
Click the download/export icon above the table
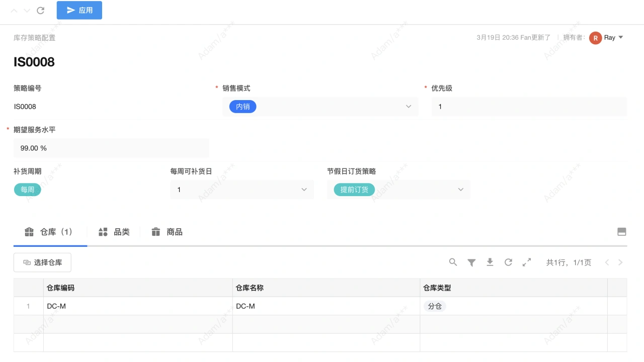click(x=490, y=262)
